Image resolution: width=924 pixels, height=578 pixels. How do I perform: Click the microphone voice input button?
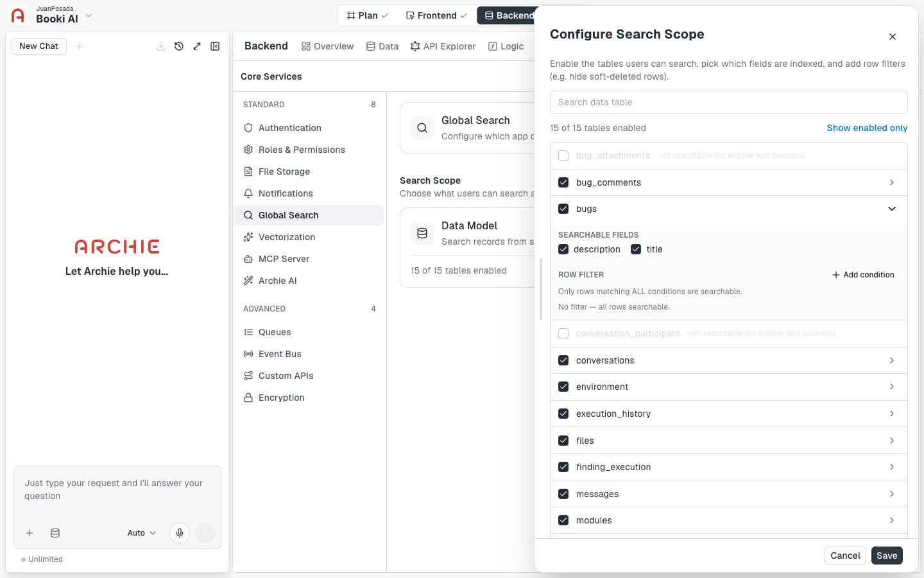(x=180, y=533)
